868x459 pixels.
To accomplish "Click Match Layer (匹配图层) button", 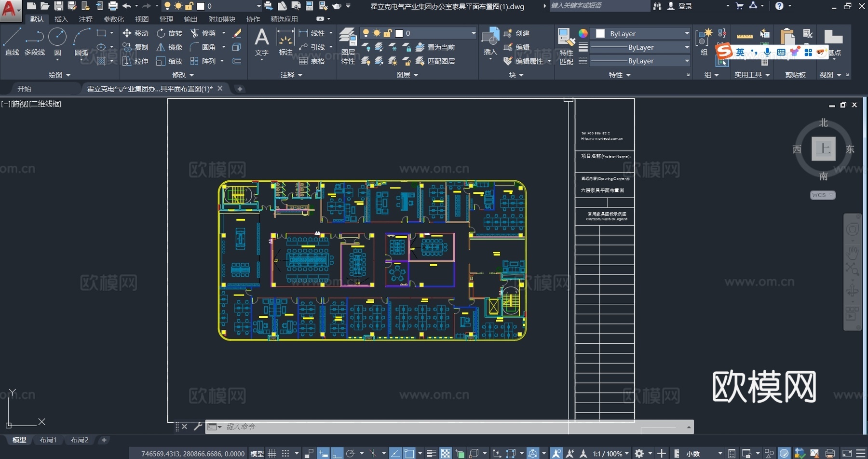I will pos(435,61).
